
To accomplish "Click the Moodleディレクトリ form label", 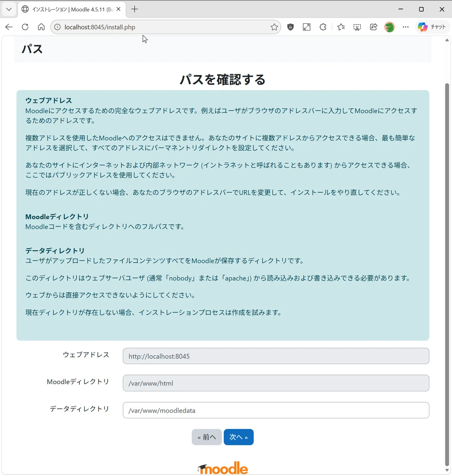I will [78, 382].
